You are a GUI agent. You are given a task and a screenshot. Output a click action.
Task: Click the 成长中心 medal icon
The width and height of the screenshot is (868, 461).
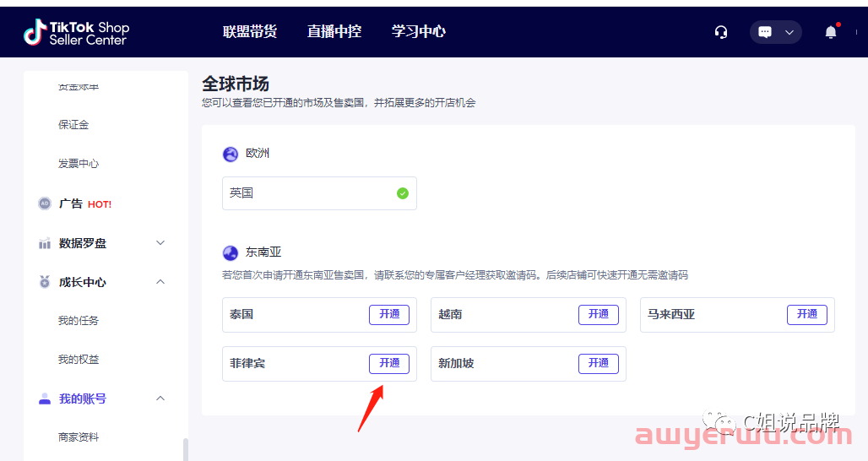44,282
